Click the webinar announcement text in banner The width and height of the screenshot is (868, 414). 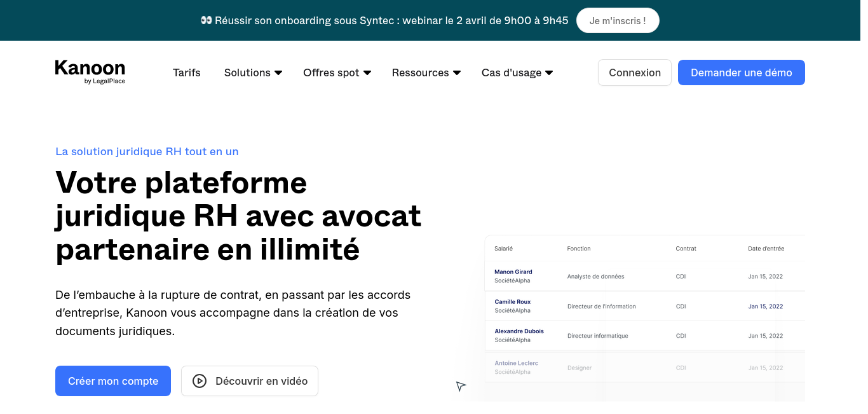click(x=391, y=20)
